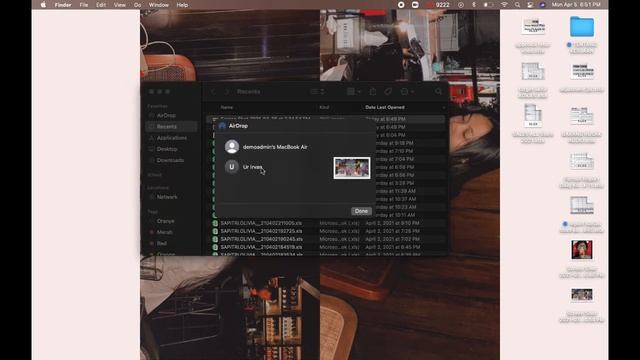Open the Window menu

click(x=159, y=5)
